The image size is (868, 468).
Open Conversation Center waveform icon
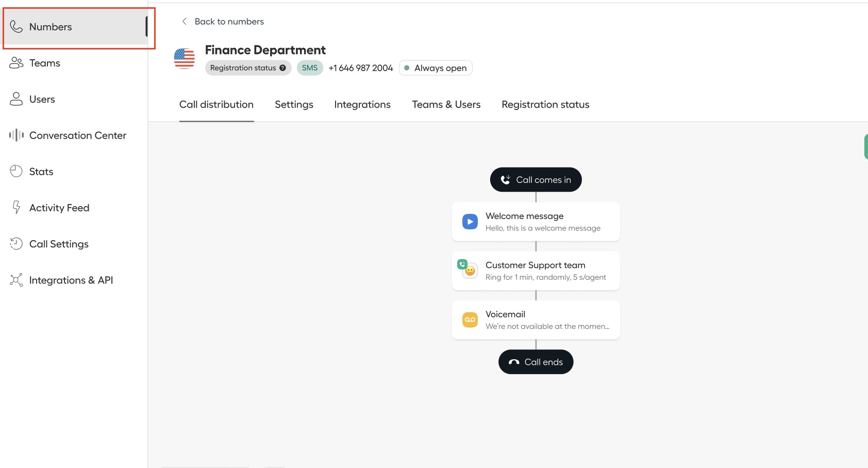pyautogui.click(x=16, y=135)
